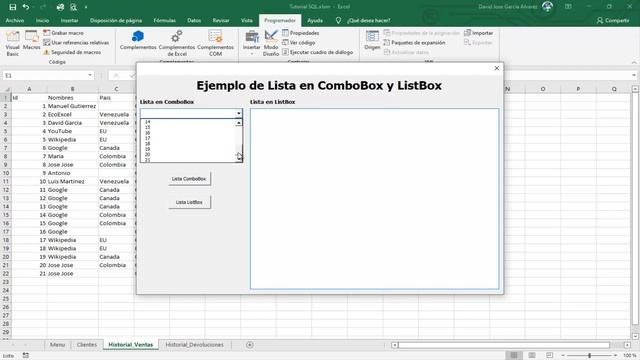Click the Lista ComboBox button
This screenshot has height=360, width=640.
coord(189,179)
